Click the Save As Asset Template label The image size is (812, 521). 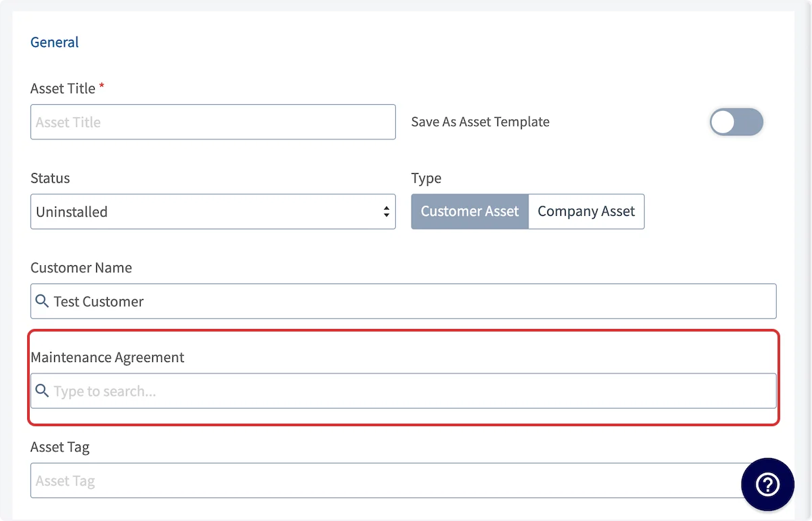(480, 122)
